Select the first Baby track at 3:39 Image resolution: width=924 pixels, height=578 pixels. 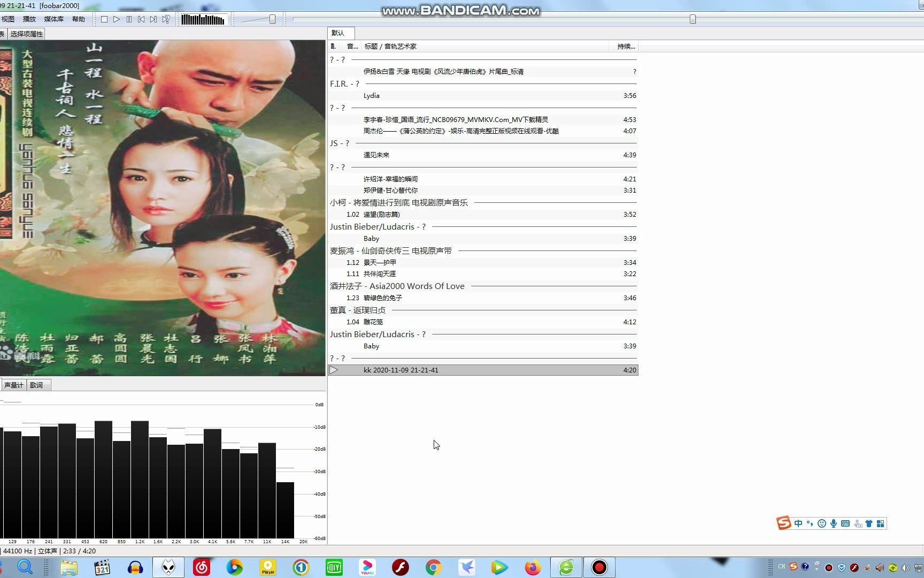click(x=483, y=239)
